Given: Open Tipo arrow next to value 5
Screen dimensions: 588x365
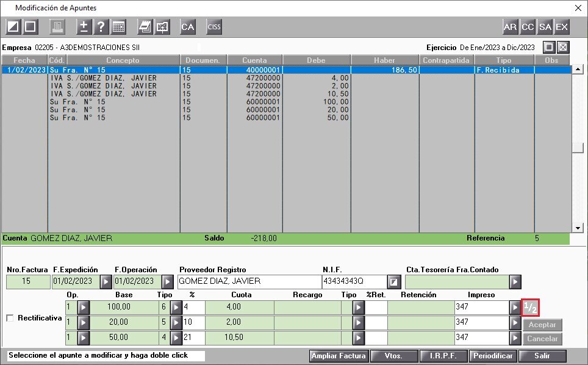Looking at the screenshot, I should click(176, 323).
